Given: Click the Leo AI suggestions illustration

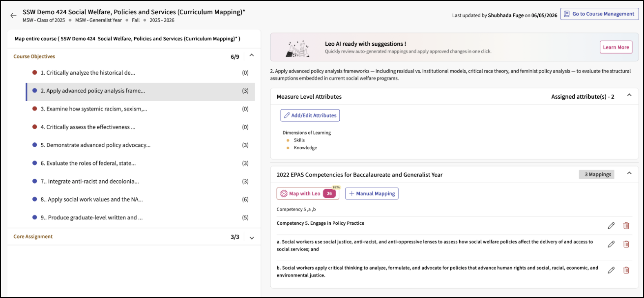Looking at the screenshot, I should (297, 49).
